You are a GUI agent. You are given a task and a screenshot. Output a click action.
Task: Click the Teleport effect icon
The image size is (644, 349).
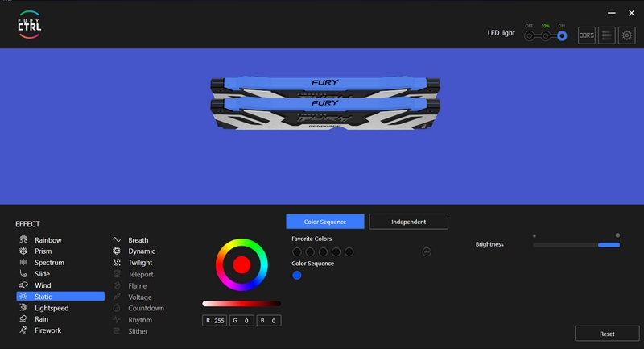pyautogui.click(x=117, y=274)
